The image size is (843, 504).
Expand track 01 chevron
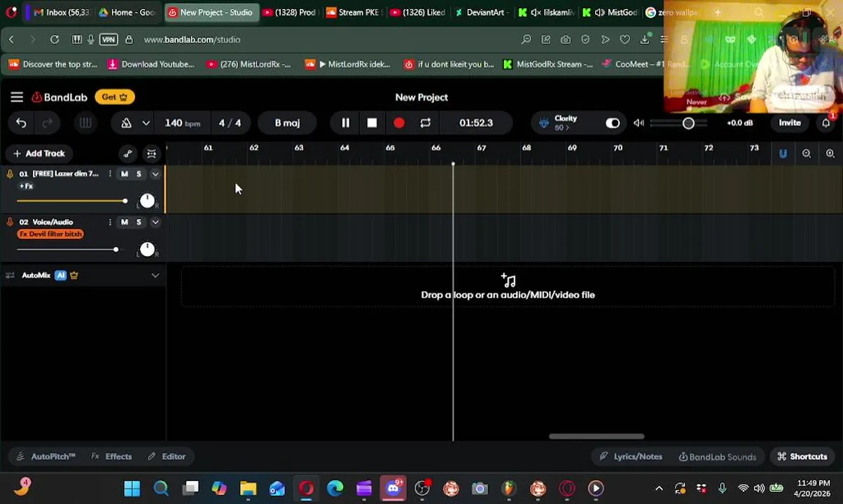[155, 174]
